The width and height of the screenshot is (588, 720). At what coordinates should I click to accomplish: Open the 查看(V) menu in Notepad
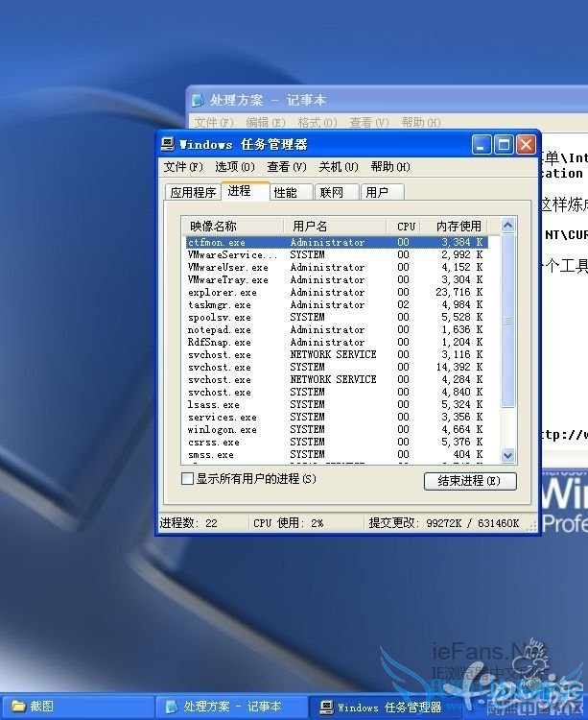(369, 123)
